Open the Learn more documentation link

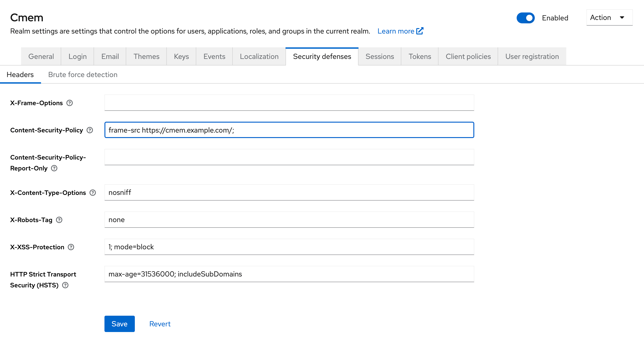(x=396, y=31)
